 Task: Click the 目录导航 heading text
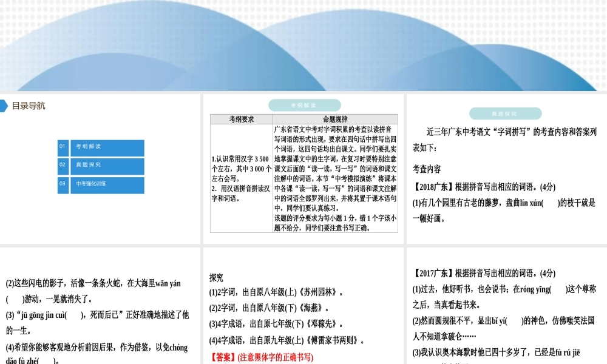pyautogui.click(x=29, y=106)
